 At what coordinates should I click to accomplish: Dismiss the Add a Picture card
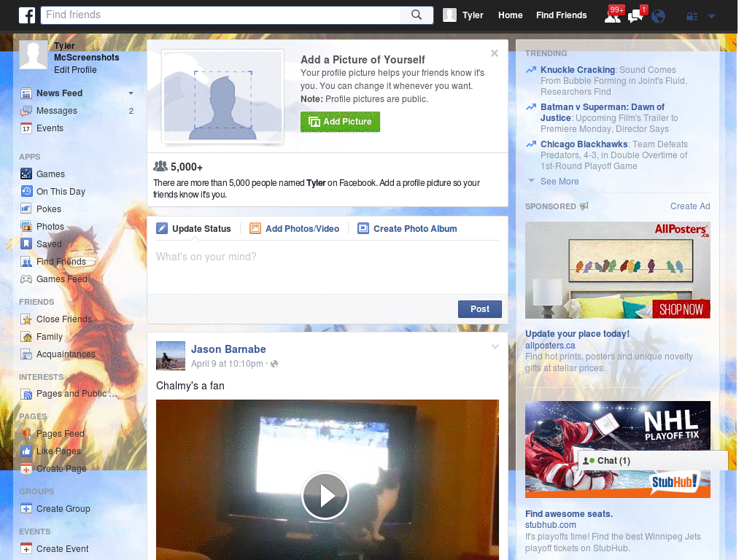tap(495, 53)
